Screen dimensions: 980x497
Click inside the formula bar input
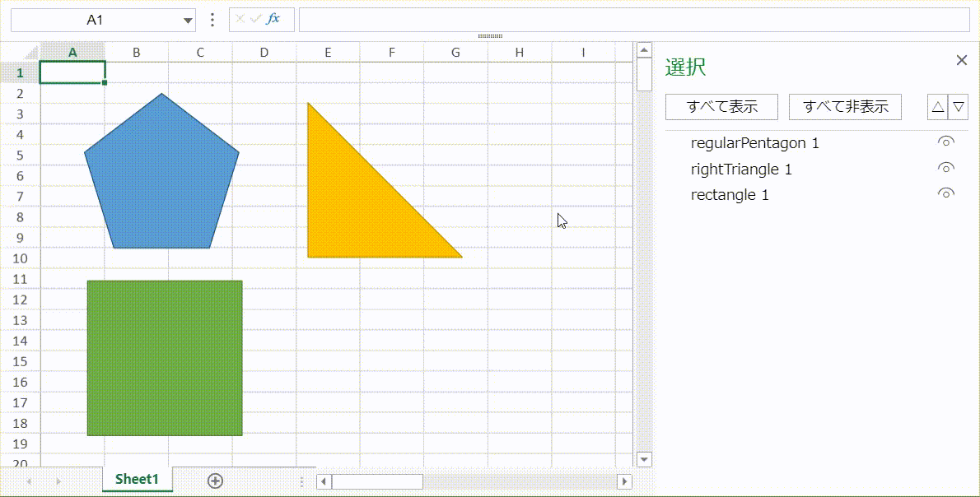(x=632, y=20)
